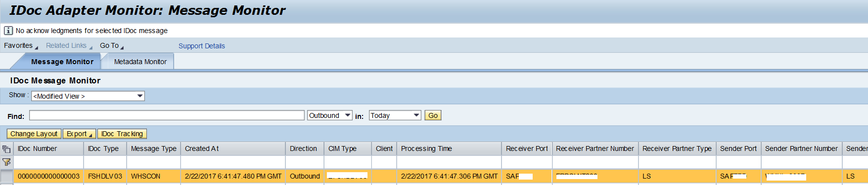Click the Created At filter field
The image size is (868, 185).
233,162
